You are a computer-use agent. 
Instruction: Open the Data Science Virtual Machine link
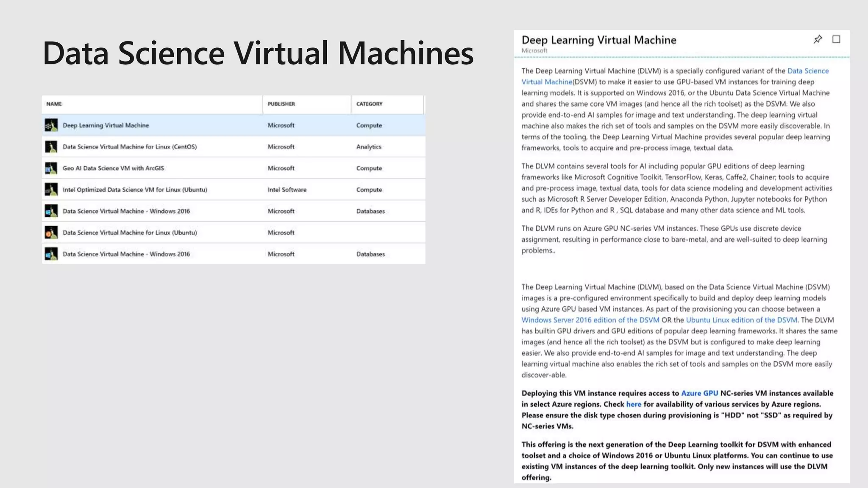click(x=675, y=76)
